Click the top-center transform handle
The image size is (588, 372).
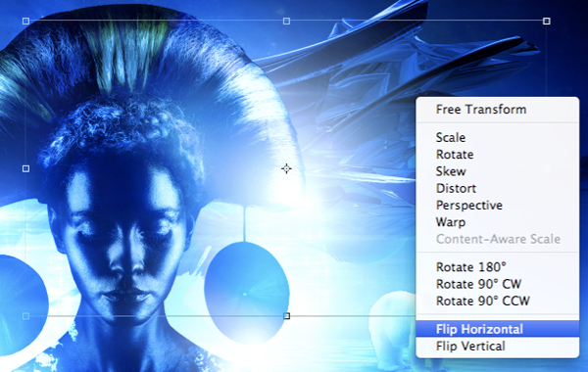click(x=286, y=21)
